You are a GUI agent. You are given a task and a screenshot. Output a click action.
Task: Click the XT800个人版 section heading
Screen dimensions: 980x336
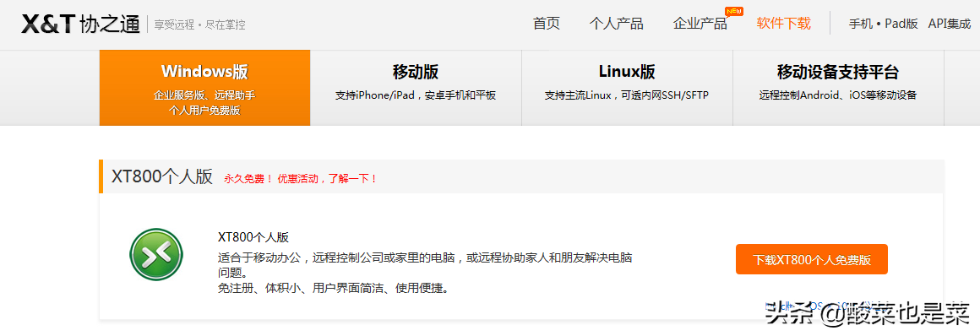(162, 176)
